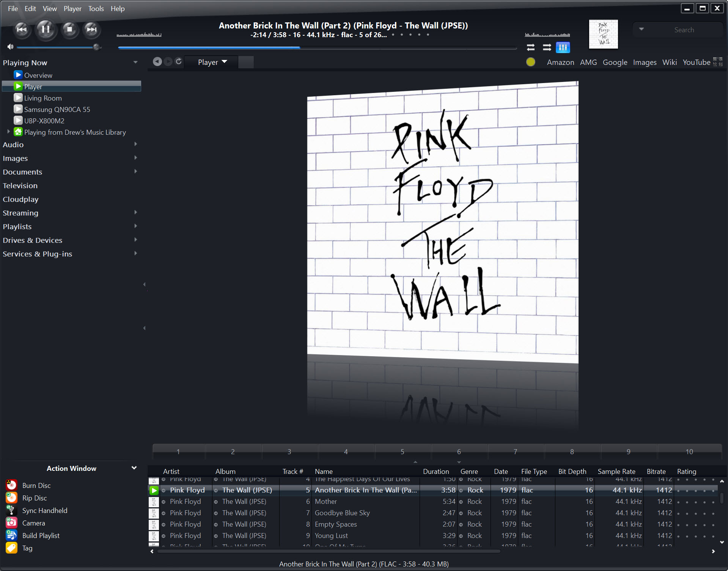728x571 pixels.
Task: Click the Search input field
Action: point(684,30)
